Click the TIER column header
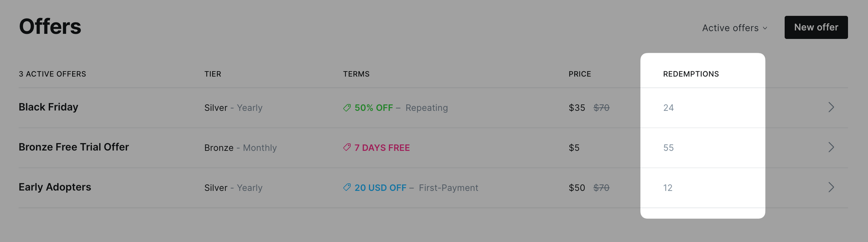 pos(213,74)
